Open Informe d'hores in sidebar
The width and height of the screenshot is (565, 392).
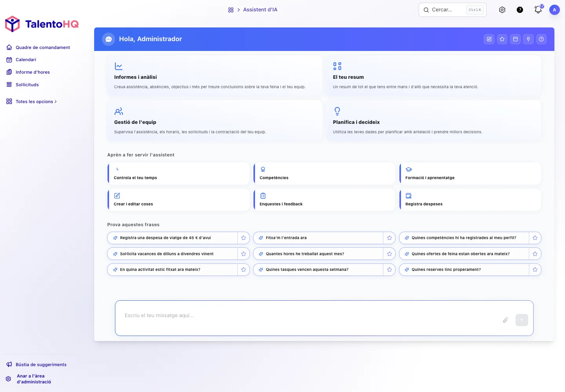[28, 72]
